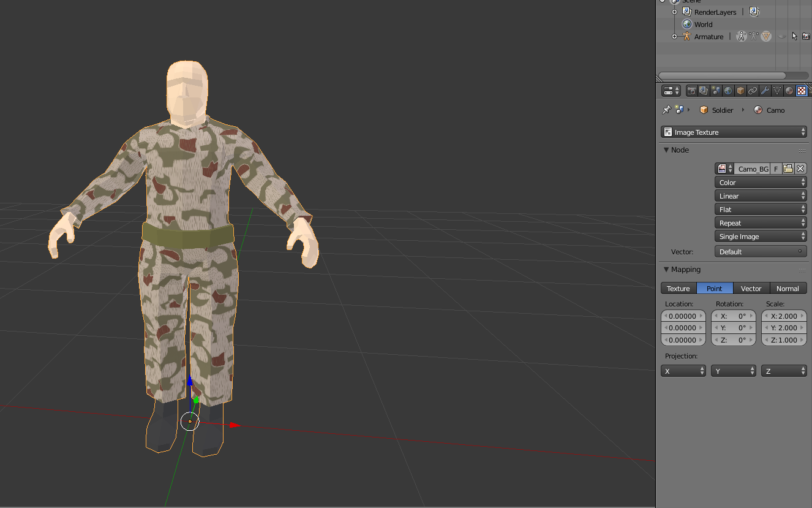Click the white armature data icon

[742, 37]
